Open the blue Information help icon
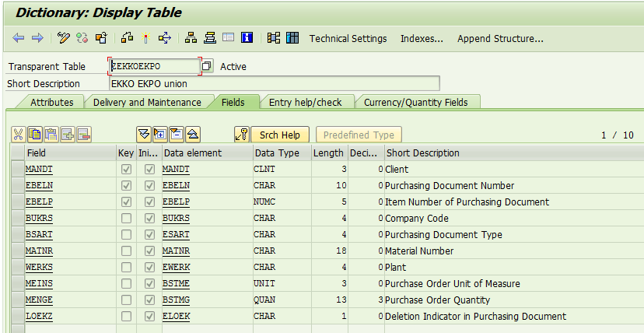Viewport: 644px width, 333px height. point(247,38)
